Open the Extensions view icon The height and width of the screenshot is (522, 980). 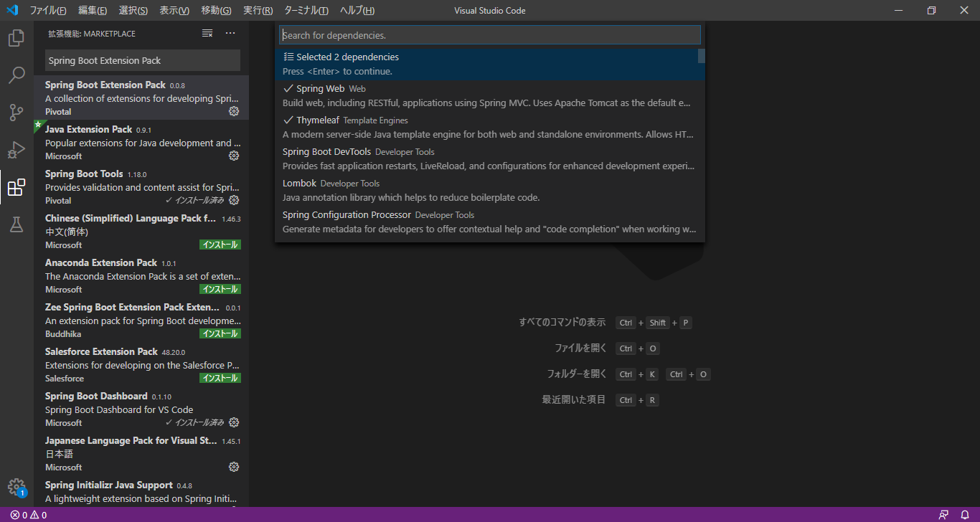click(x=17, y=188)
